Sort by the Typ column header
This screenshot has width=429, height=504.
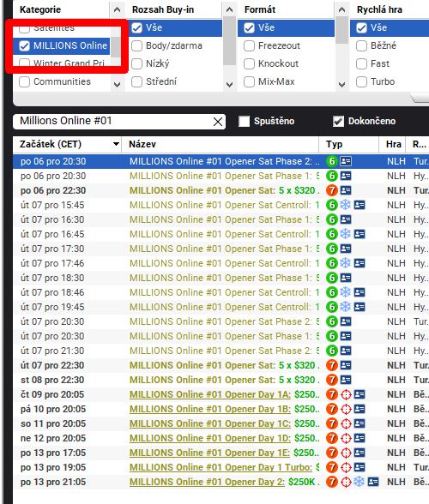[x=349, y=144]
